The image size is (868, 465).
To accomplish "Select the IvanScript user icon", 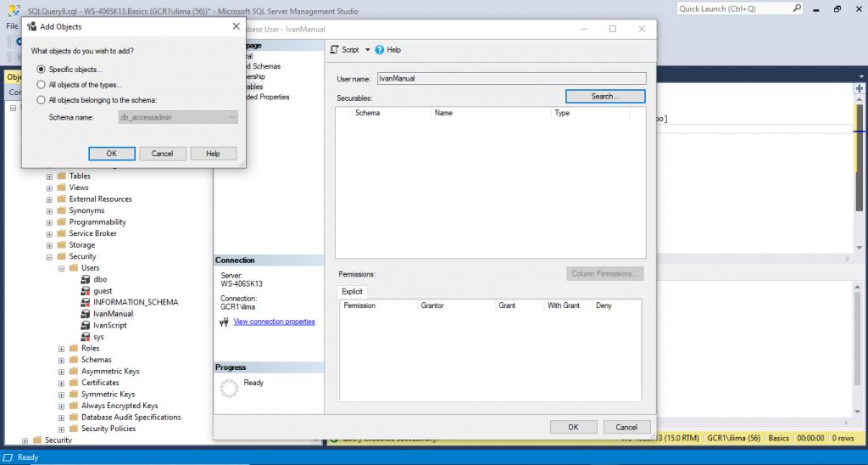I will coord(86,325).
